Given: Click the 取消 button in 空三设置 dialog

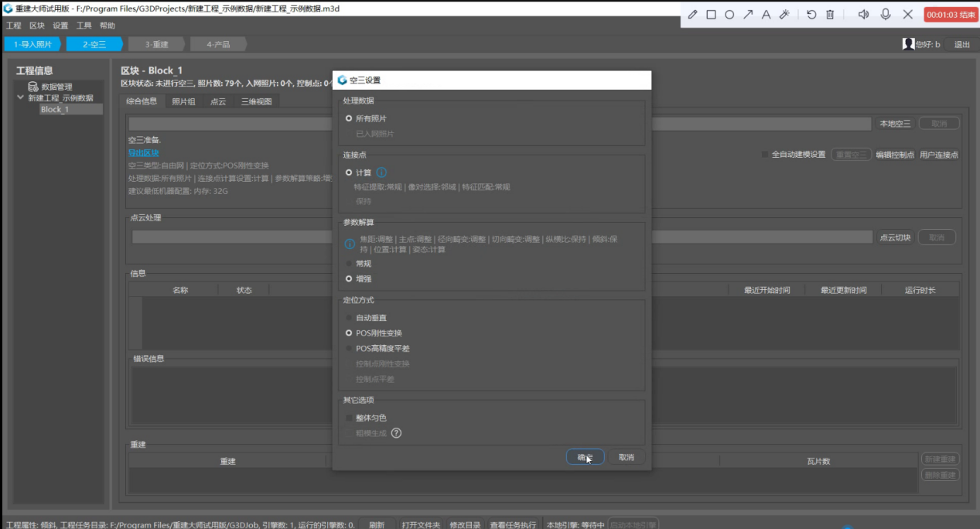Looking at the screenshot, I should click(627, 457).
